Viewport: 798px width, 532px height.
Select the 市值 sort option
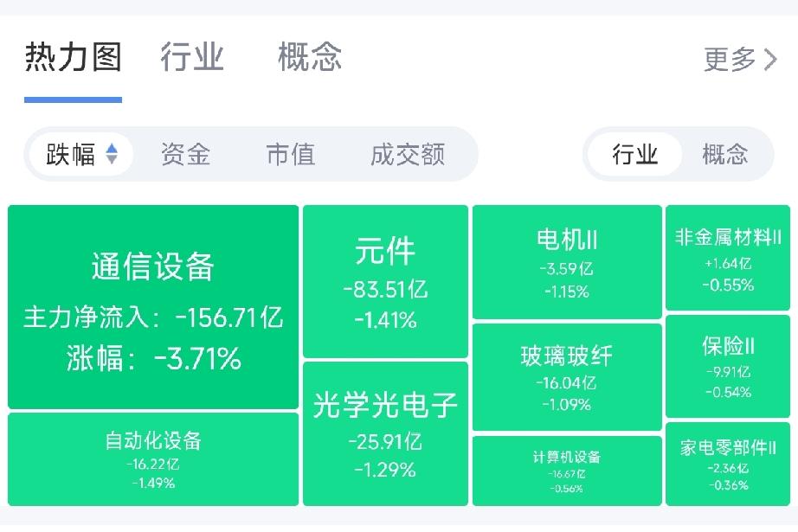291,154
